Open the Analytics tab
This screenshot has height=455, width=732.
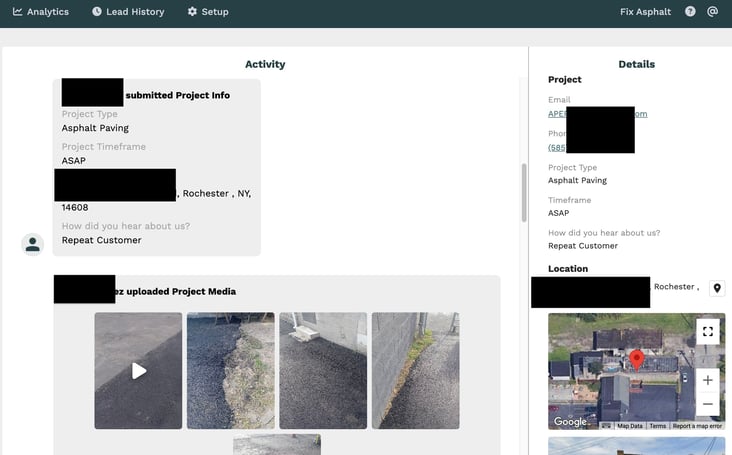pyautogui.click(x=41, y=12)
